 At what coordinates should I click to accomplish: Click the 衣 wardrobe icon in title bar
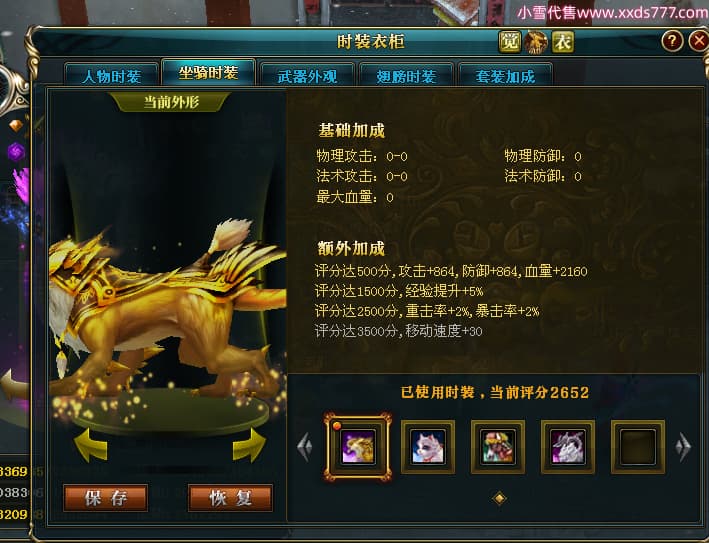[x=563, y=42]
